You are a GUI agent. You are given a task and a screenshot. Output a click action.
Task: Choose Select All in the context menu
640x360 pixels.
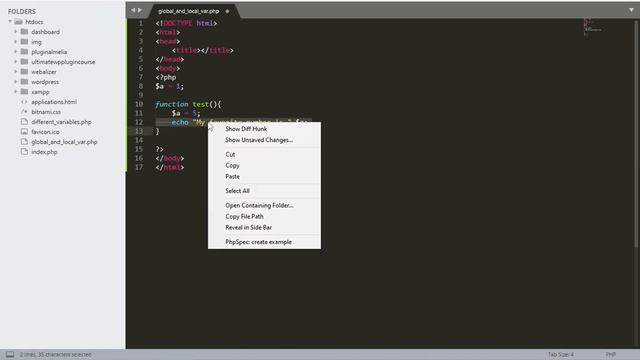click(264, 191)
